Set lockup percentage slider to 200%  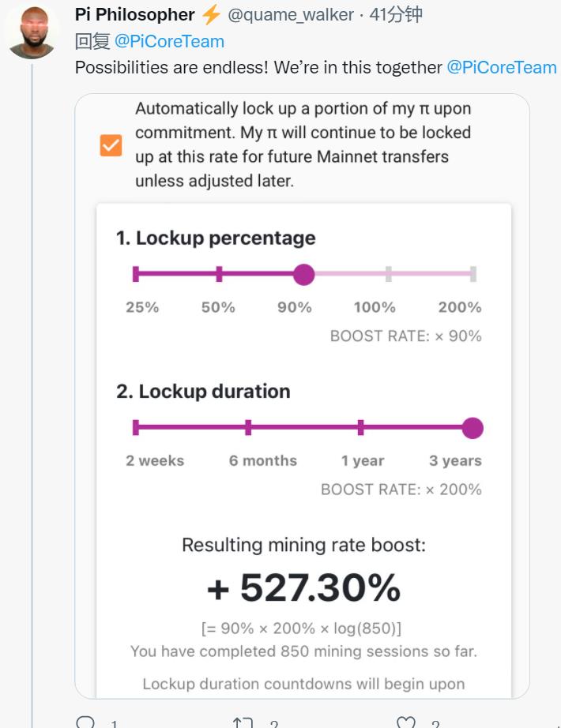click(x=473, y=274)
